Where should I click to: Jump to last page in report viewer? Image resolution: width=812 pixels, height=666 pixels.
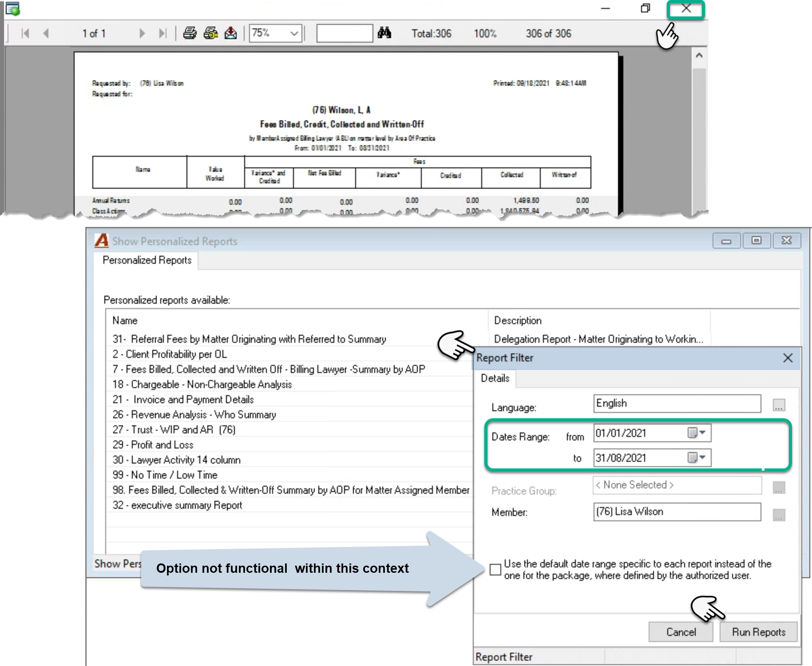[162, 33]
